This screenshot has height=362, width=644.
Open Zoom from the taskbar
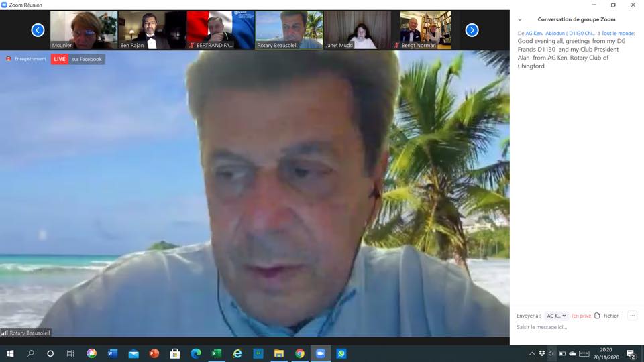(x=320, y=353)
